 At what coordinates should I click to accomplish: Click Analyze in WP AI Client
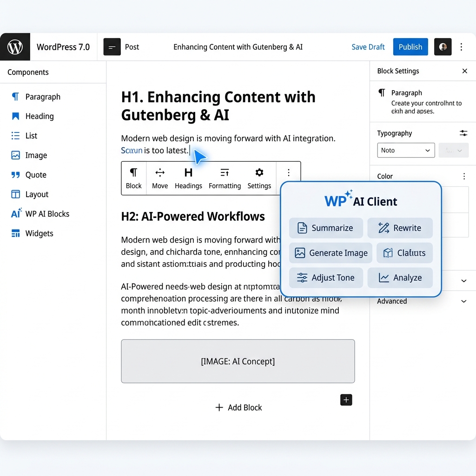400,278
